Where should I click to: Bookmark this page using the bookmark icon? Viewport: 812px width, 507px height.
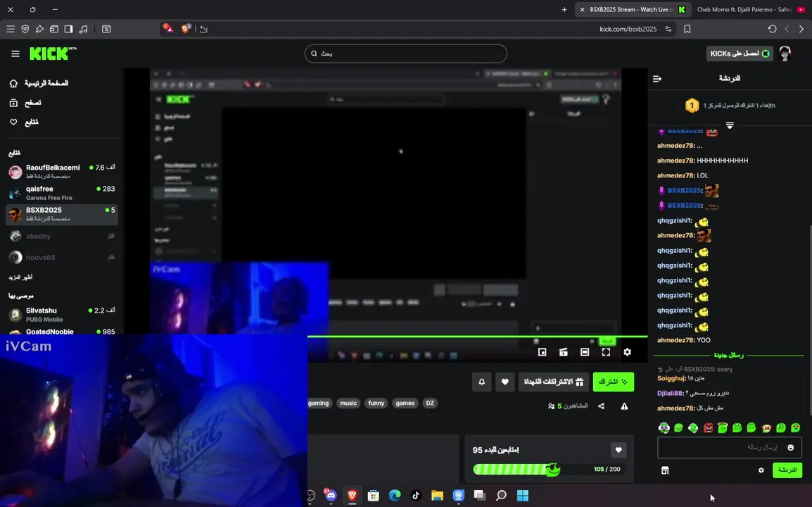[687, 29]
